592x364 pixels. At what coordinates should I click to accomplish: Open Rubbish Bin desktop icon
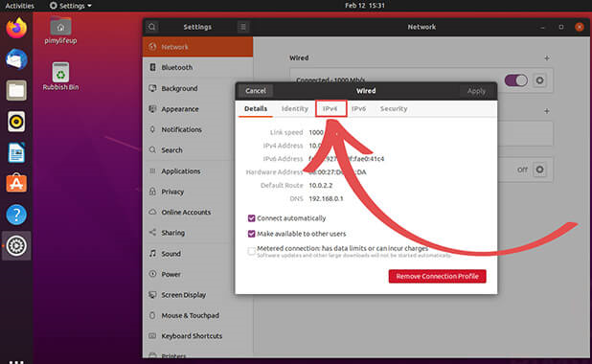tap(60, 77)
